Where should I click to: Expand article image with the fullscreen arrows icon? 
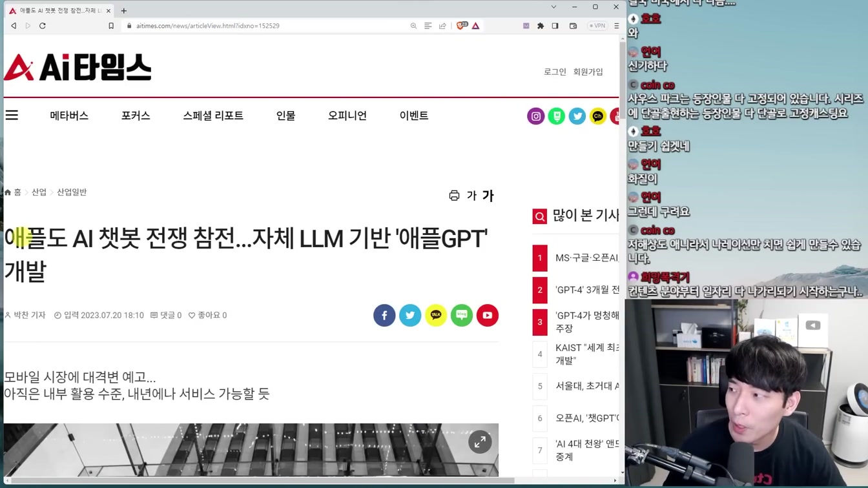tap(480, 442)
